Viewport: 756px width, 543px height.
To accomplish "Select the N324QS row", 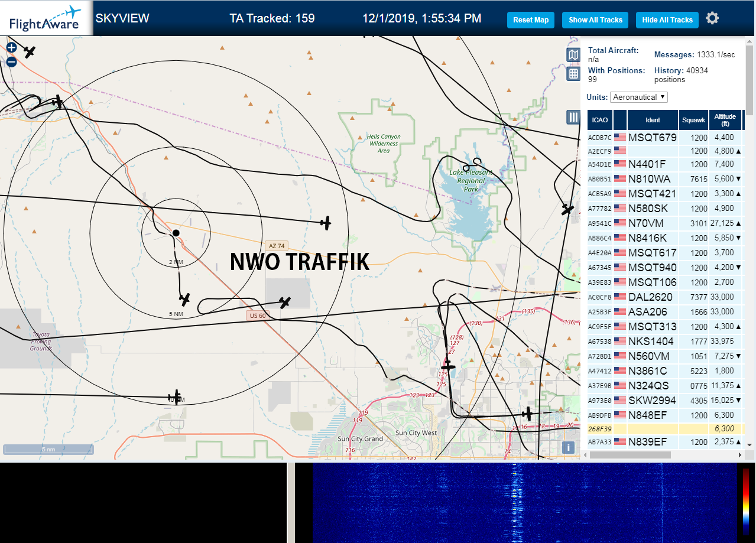I will pyautogui.click(x=666, y=385).
